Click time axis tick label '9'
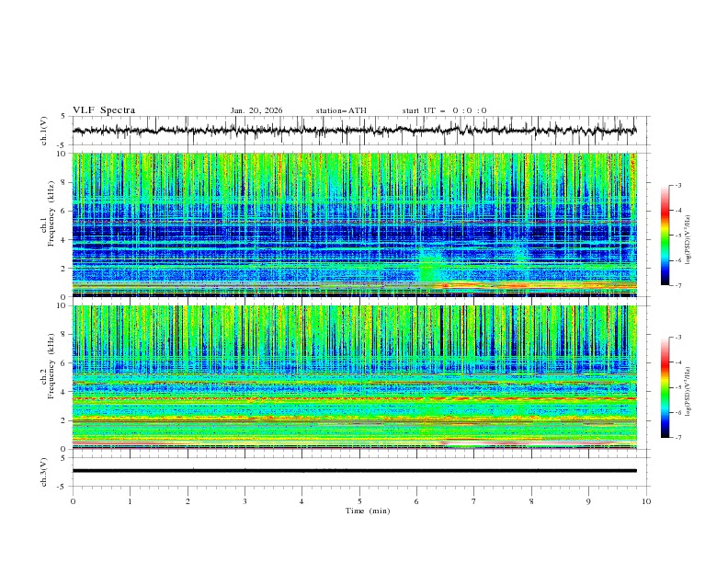This screenshot has width=728, height=563. pyautogui.click(x=588, y=501)
